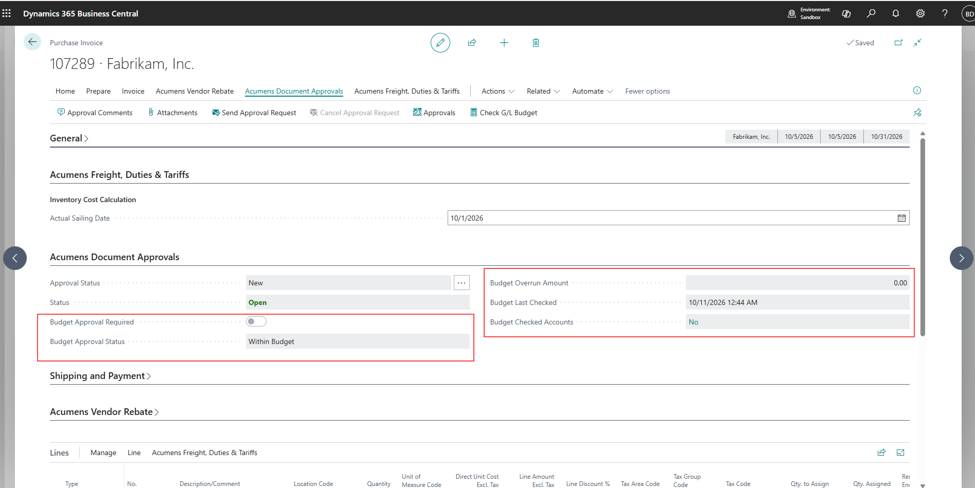Collapse the page with the arrows icon

click(x=917, y=43)
